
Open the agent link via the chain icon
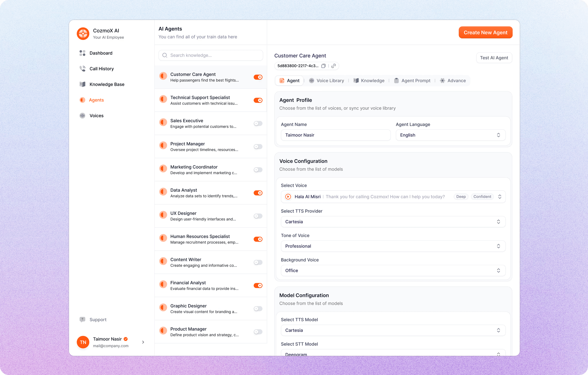pos(333,66)
